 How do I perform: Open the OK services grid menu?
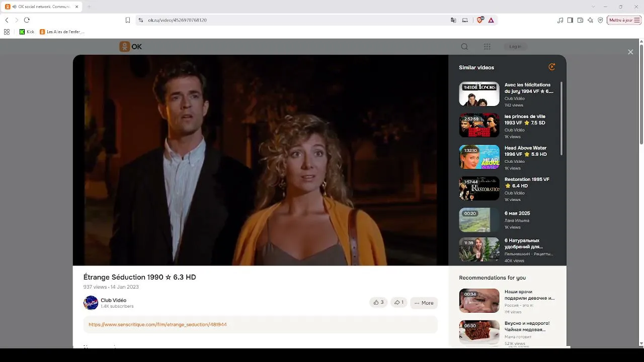pos(487,47)
